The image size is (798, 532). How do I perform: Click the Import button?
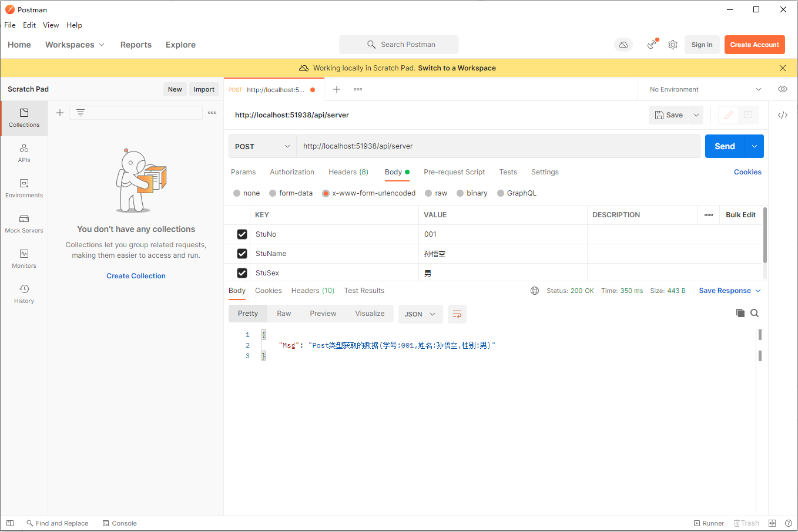(x=204, y=89)
